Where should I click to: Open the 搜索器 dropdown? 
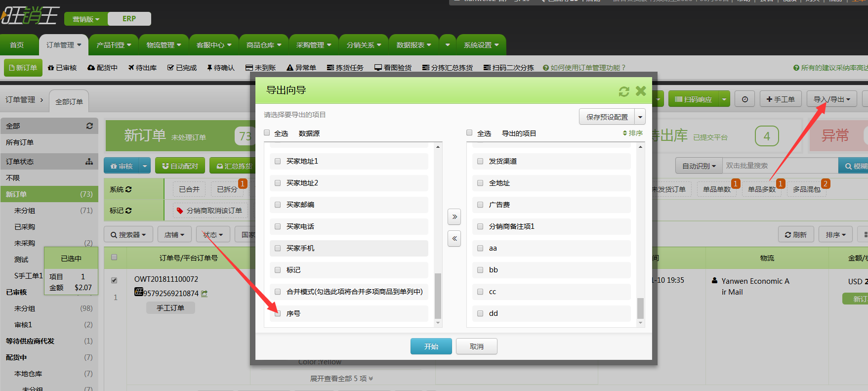128,235
